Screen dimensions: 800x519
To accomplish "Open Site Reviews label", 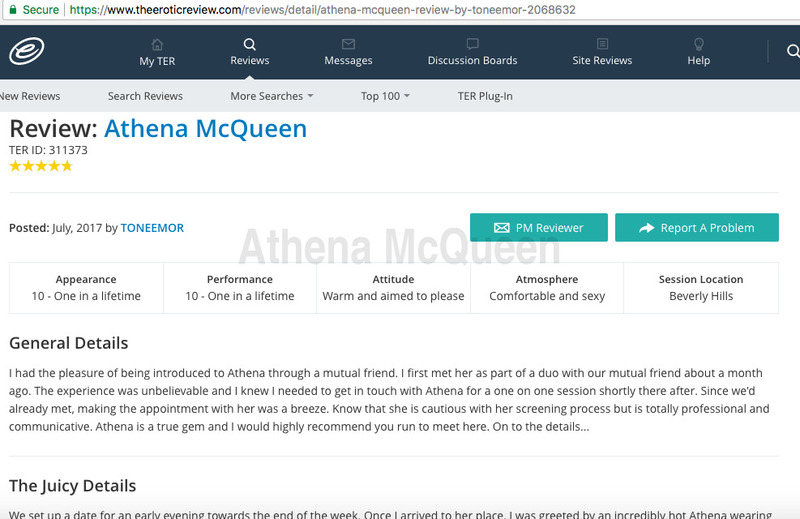I will tap(602, 60).
